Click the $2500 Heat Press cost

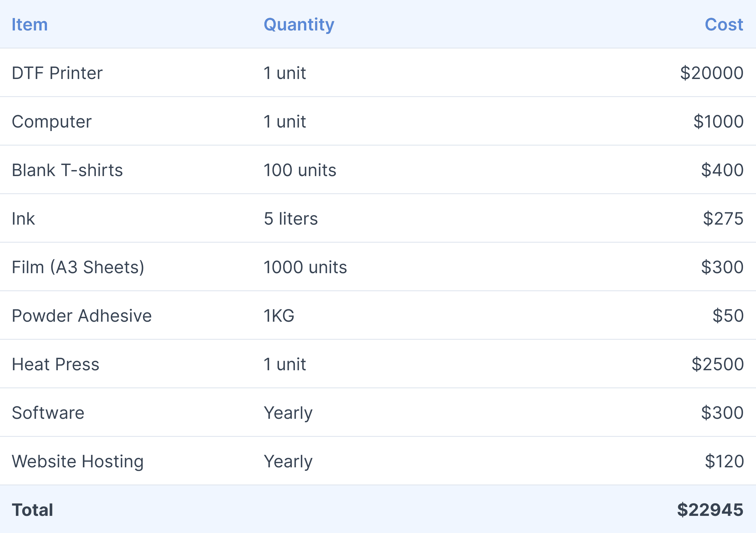coord(717,364)
